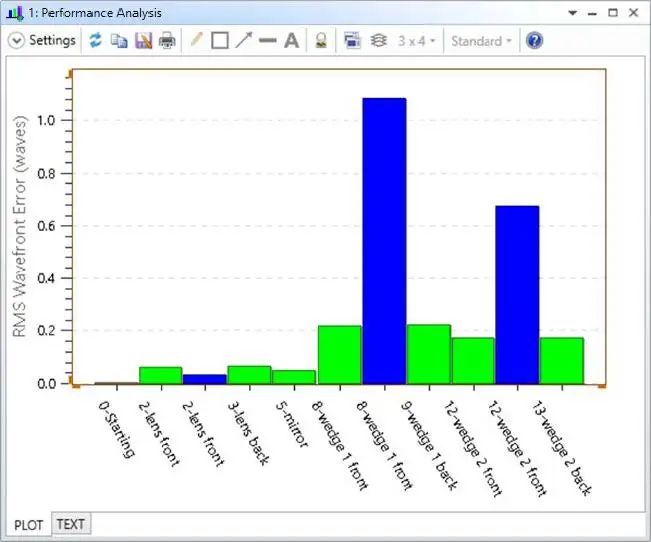The height and width of the screenshot is (542, 651).
Task: Open the help question mark
Action: (x=534, y=41)
